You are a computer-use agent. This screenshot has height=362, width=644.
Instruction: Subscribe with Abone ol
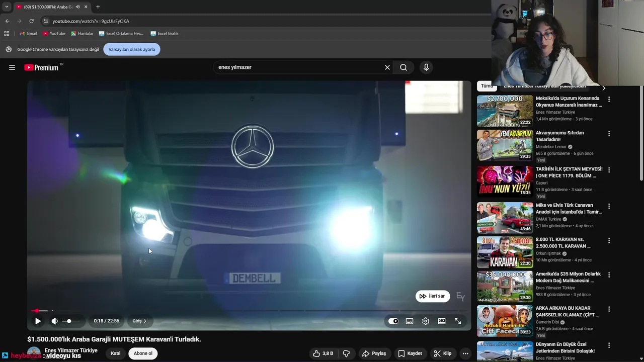(143, 353)
